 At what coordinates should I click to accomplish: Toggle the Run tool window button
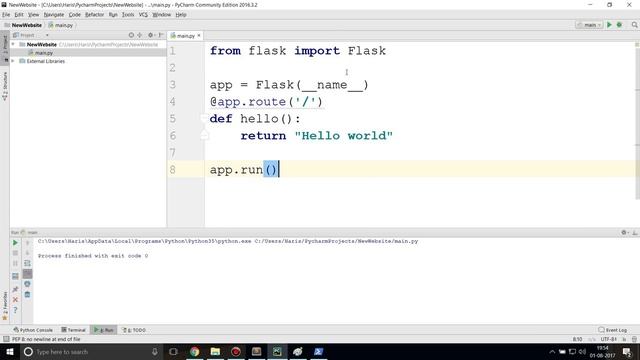[x=104, y=330]
